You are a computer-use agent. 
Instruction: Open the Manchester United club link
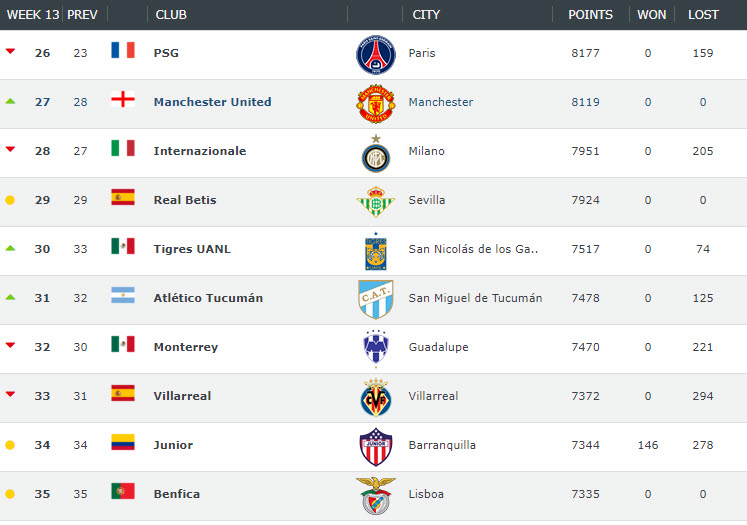pyautogui.click(x=212, y=102)
